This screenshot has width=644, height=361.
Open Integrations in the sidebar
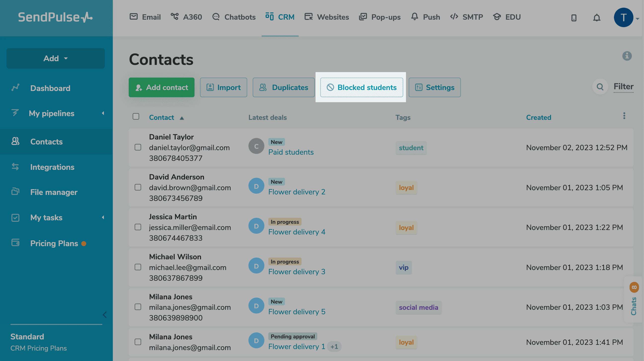[52, 167]
